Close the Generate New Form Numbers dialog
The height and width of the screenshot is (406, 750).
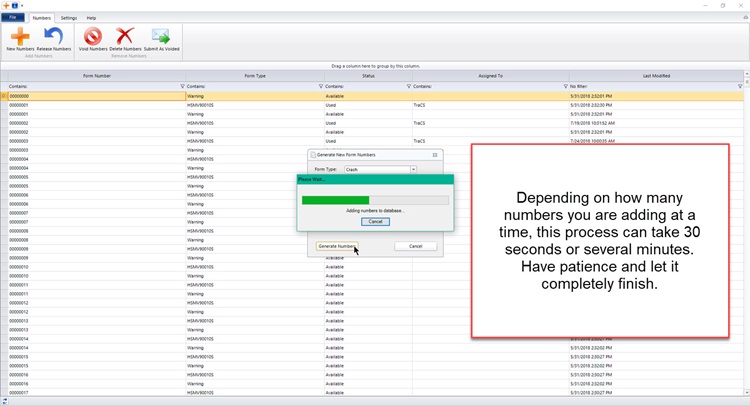435,155
